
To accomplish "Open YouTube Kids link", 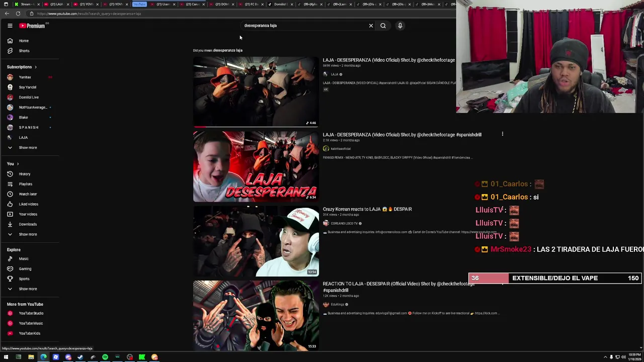I will 30,333.
